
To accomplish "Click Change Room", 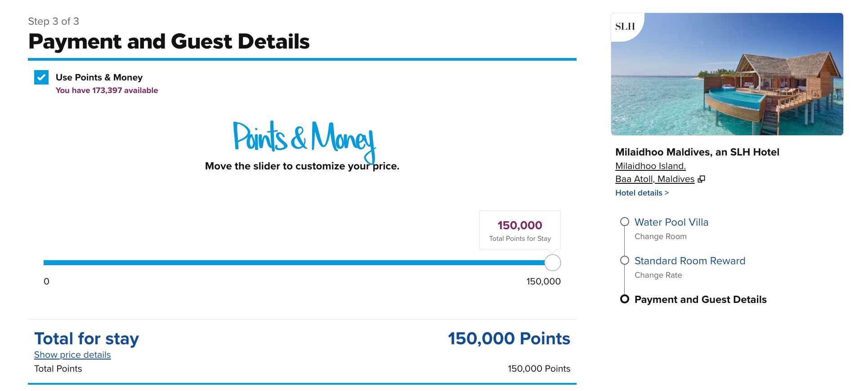I will pos(660,236).
